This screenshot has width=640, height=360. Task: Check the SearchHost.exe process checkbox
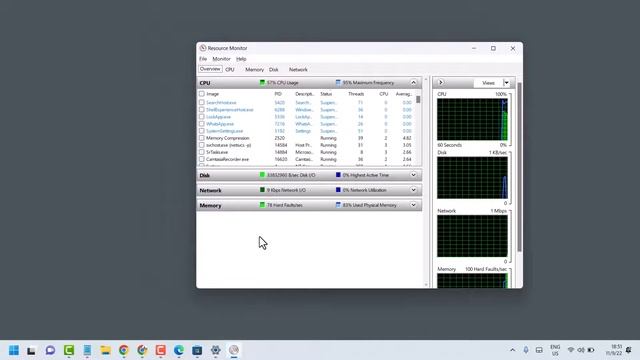(202, 102)
